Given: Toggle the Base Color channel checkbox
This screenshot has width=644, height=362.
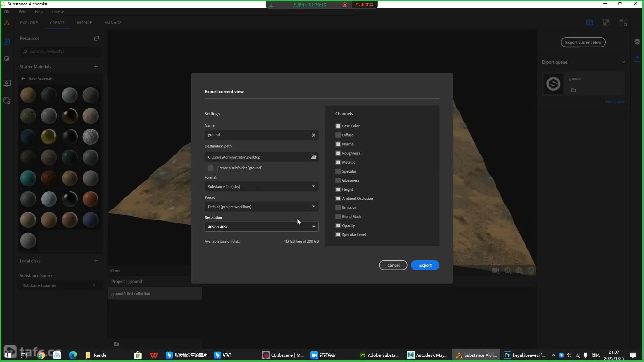Looking at the screenshot, I should click(338, 126).
